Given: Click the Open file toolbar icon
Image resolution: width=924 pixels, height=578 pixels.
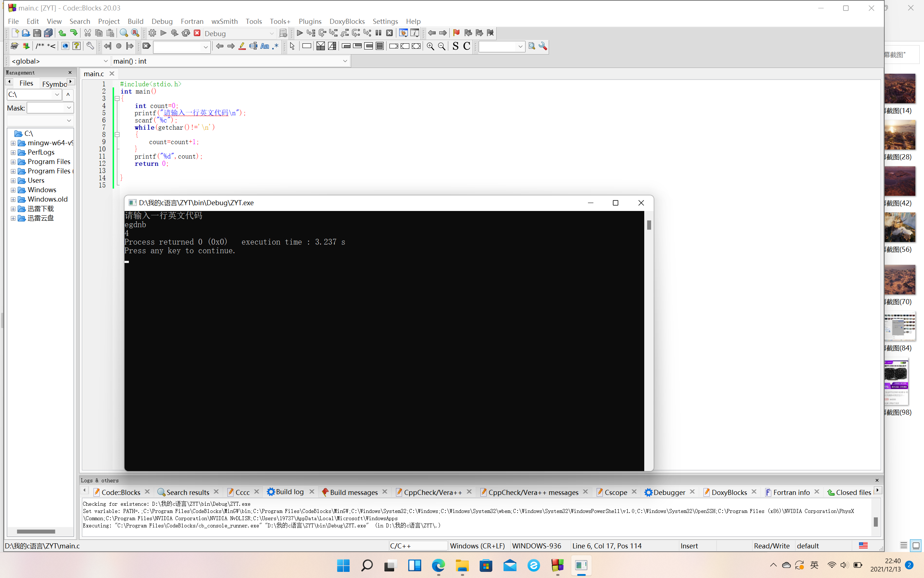Looking at the screenshot, I should point(26,33).
